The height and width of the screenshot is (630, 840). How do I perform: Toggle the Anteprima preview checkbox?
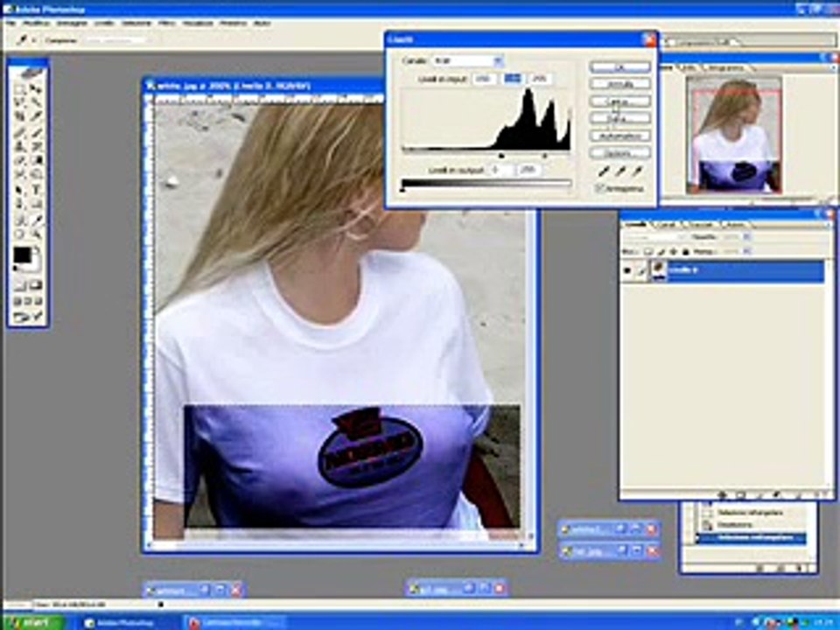(598, 188)
